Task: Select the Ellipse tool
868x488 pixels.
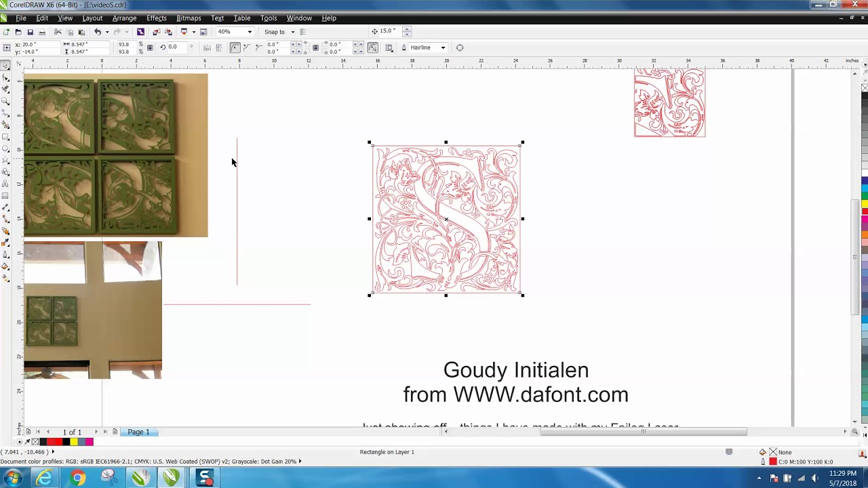Action: click(6, 148)
